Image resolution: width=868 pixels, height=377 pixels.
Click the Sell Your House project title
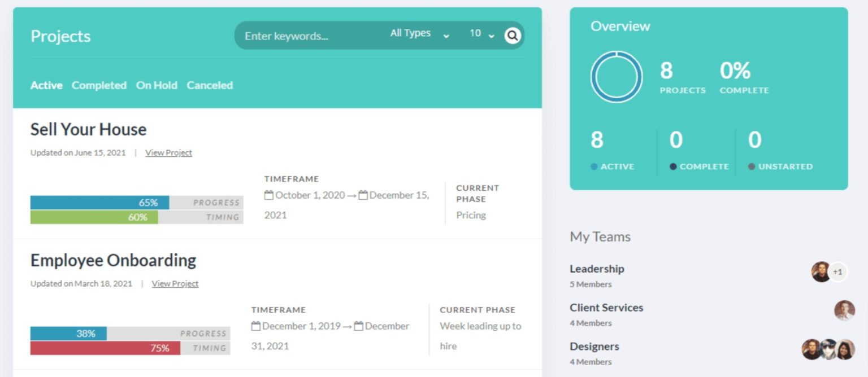click(88, 129)
